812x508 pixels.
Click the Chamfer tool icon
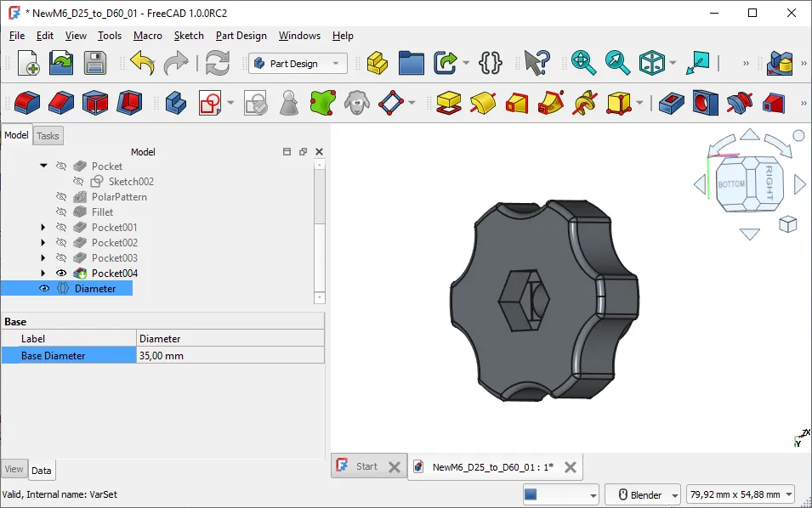[x=61, y=103]
